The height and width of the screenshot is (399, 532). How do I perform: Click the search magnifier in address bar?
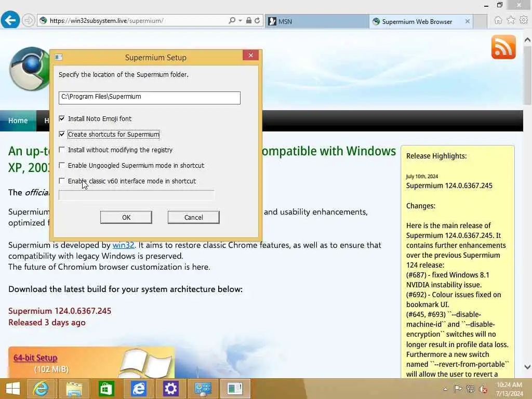point(232,21)
